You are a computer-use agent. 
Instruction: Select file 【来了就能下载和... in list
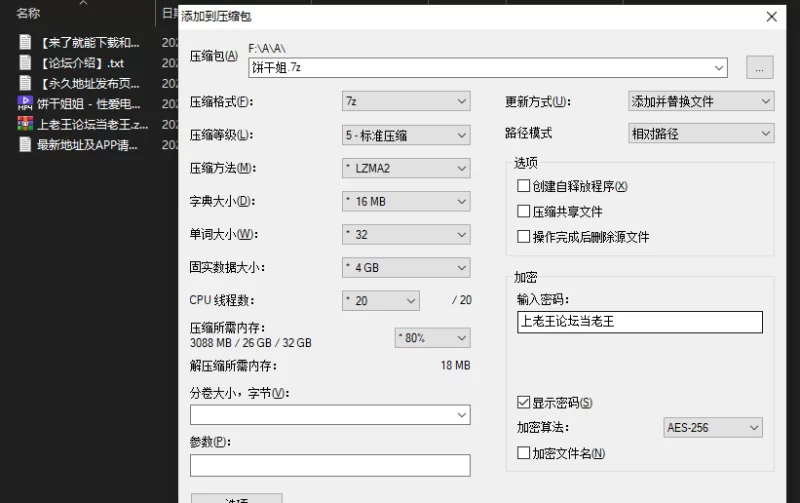[90, 42]
